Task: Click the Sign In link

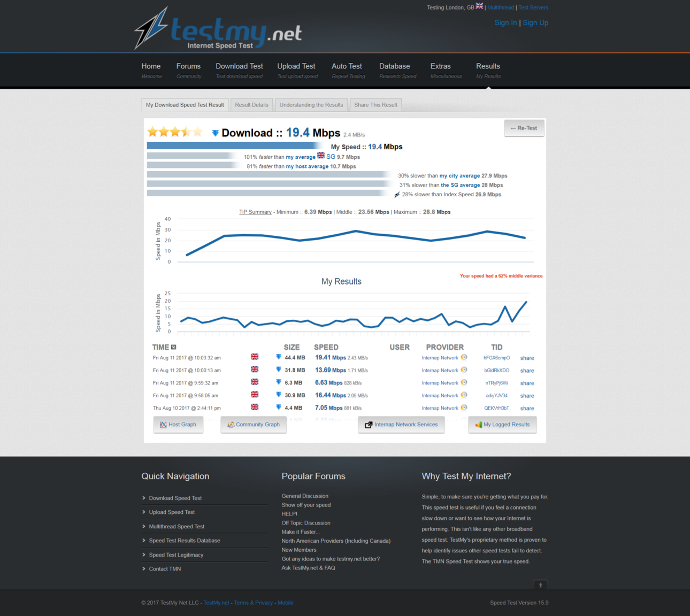Action: (x=505, y=22)
